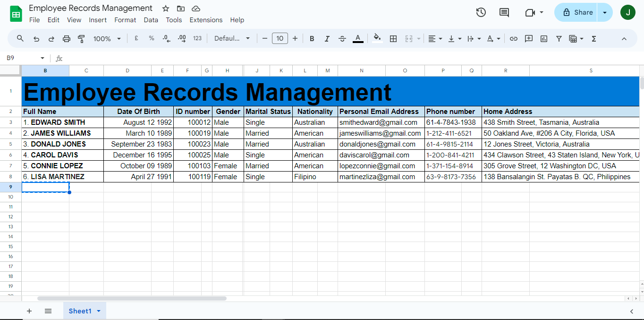Format as percent
Viewport: 644px width, 320px height.
click(x=152, y=39)
